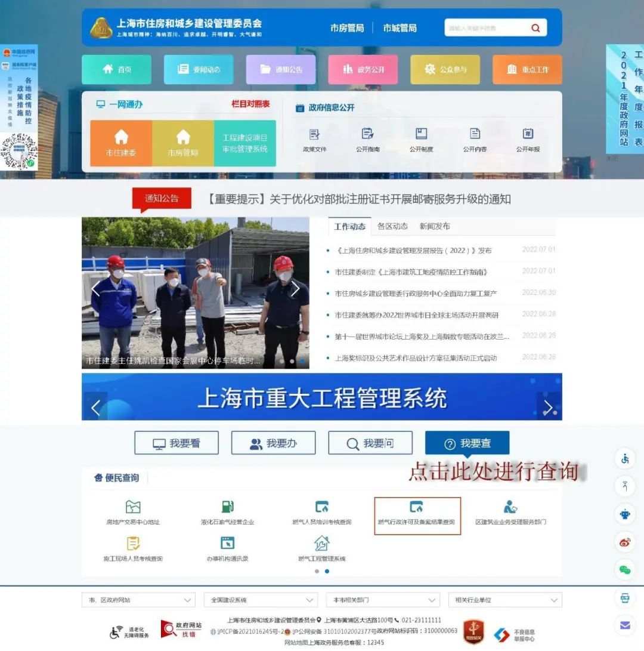Open the WeChat icon on right sidebar
644x651 pixels.
click(625, 570)
